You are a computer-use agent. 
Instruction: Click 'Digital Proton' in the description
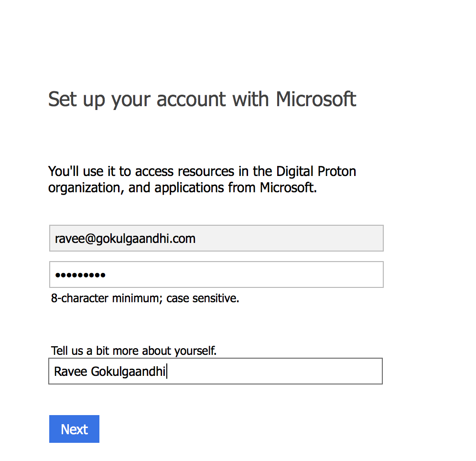316,172
